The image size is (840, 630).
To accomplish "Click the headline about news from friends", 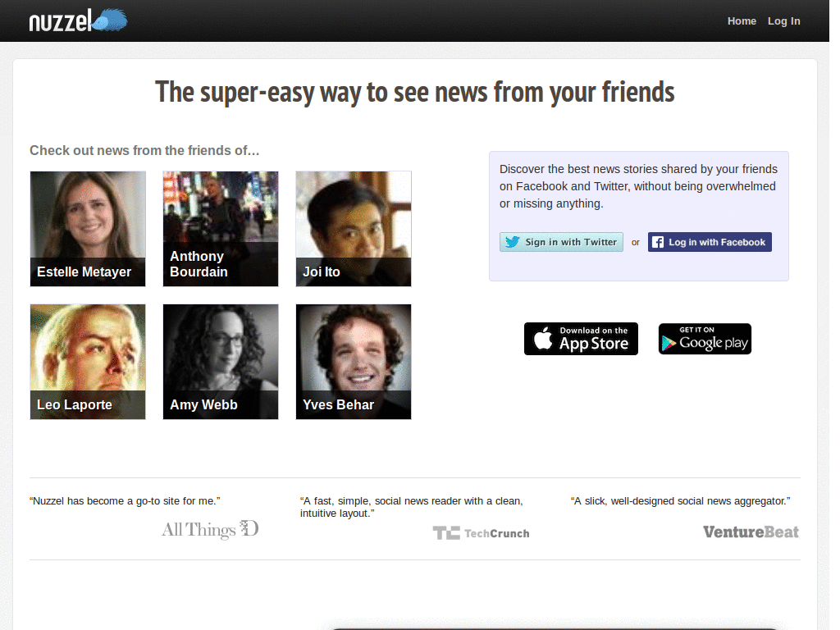I will [x=414, y=92].
